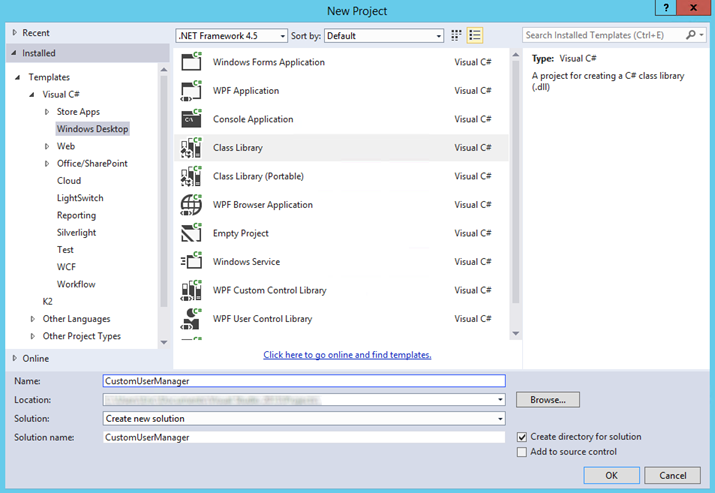The width and height of the screenshot is (715, 493).
Task: Select the Console Application template name
Action: pos(253,119)
